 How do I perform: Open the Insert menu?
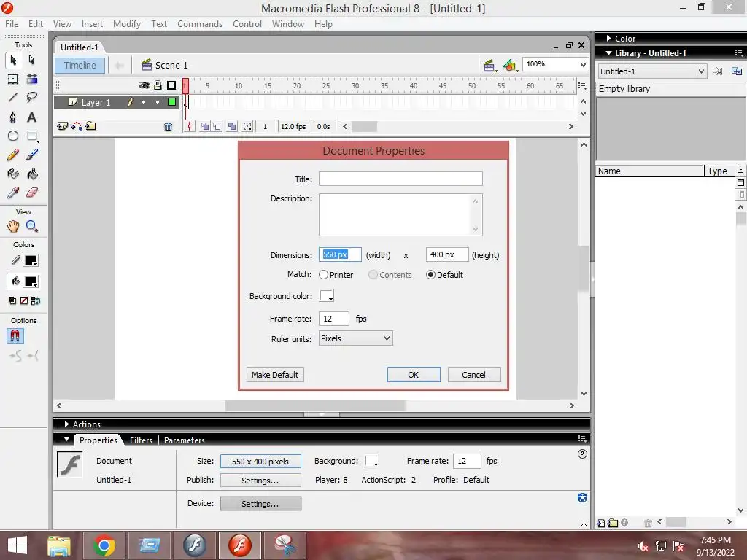pos(92,24)
